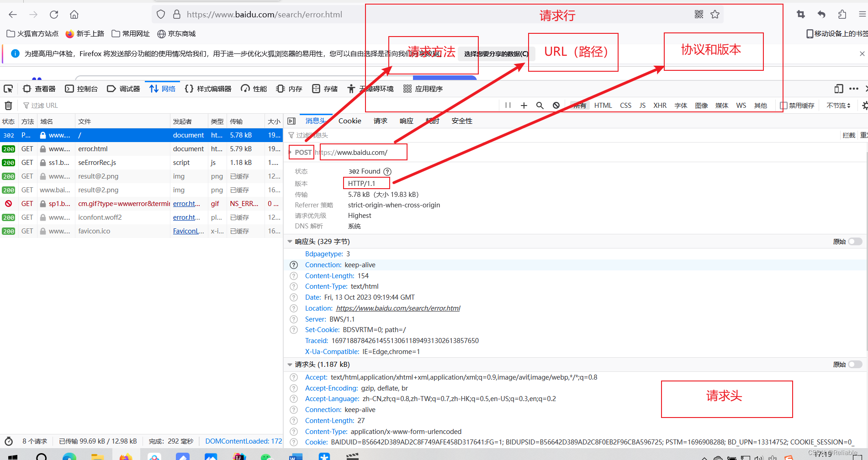Clear the network request list with trash icon

point(8,106)
